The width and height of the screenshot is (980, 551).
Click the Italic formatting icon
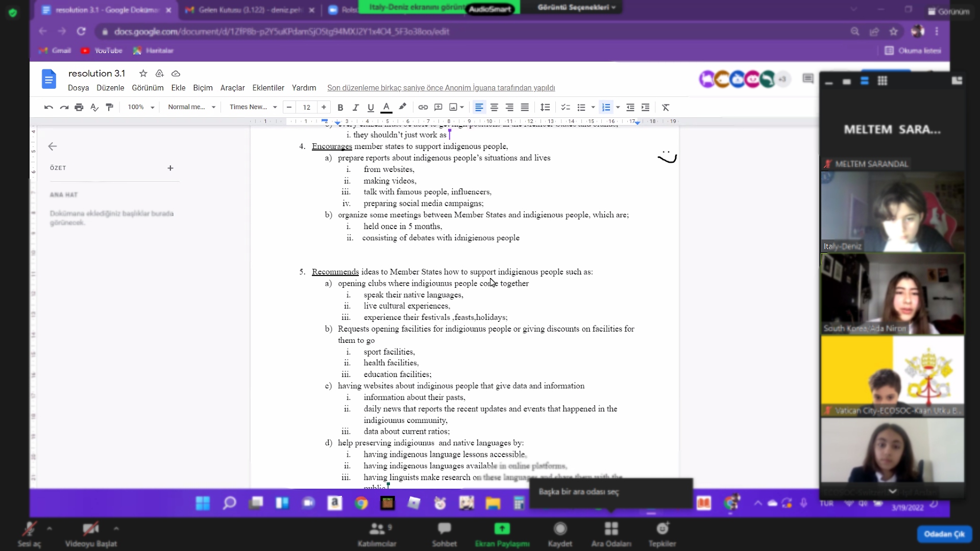tap(356, 107)
